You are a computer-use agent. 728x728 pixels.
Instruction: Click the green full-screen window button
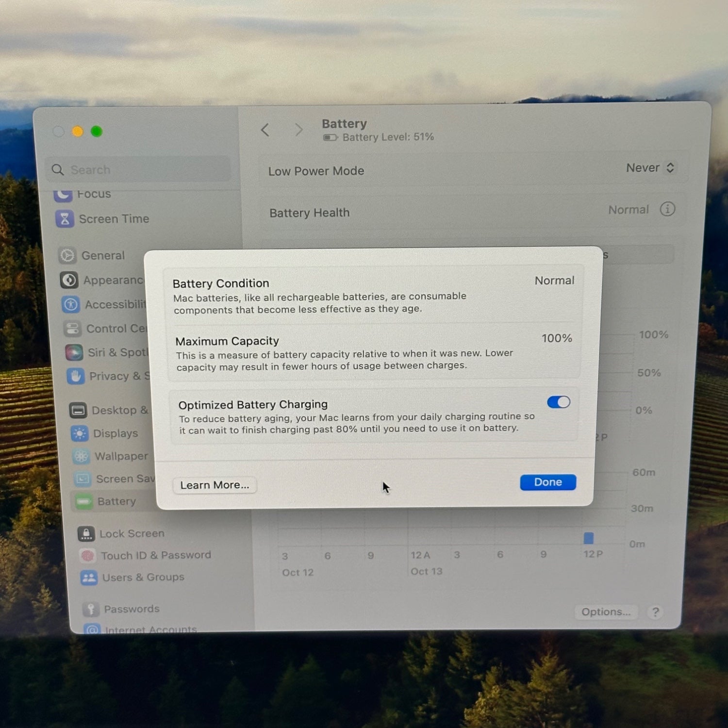[97, 132]
